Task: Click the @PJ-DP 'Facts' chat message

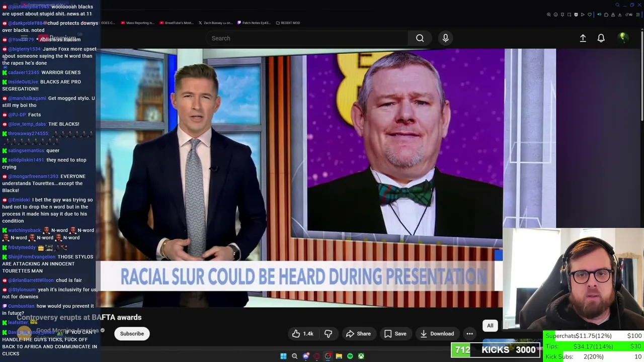Action: click(22, 115)
